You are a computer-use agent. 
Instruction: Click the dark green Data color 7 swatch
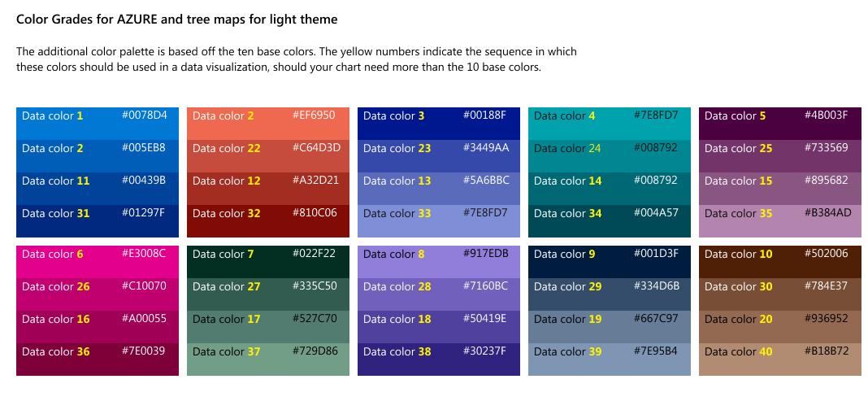tap(268, 261)
